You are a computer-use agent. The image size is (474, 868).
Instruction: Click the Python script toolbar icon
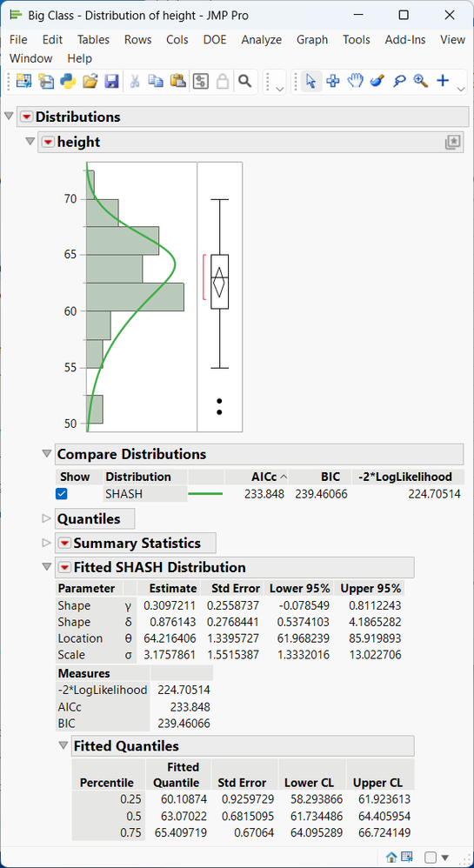pos(68,82)
